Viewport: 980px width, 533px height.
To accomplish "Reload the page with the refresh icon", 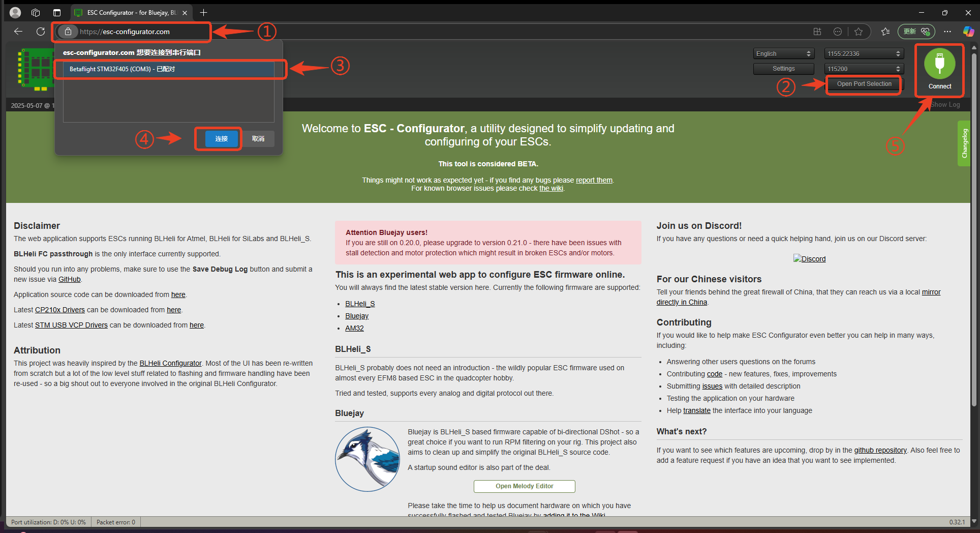I will [x=41, y=32].
